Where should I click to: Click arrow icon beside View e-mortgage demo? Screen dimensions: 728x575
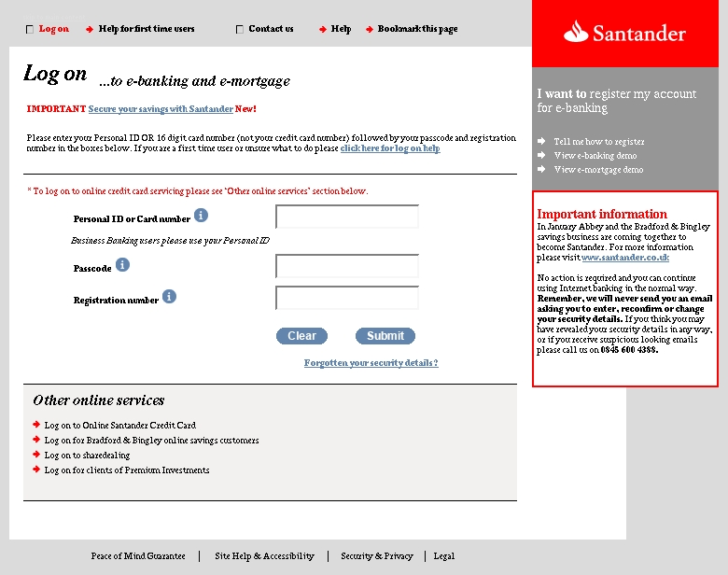point(541,170)
